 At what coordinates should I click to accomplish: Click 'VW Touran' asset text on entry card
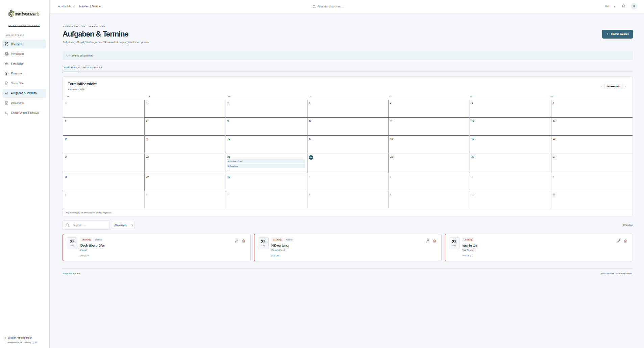(x=468, y=250)
